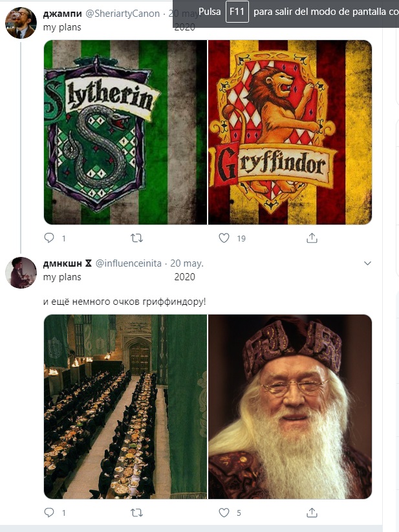Viewport: 399px width, 532px height.
Task: Reply to the джампи tweet
Action: tap(50, 238)
